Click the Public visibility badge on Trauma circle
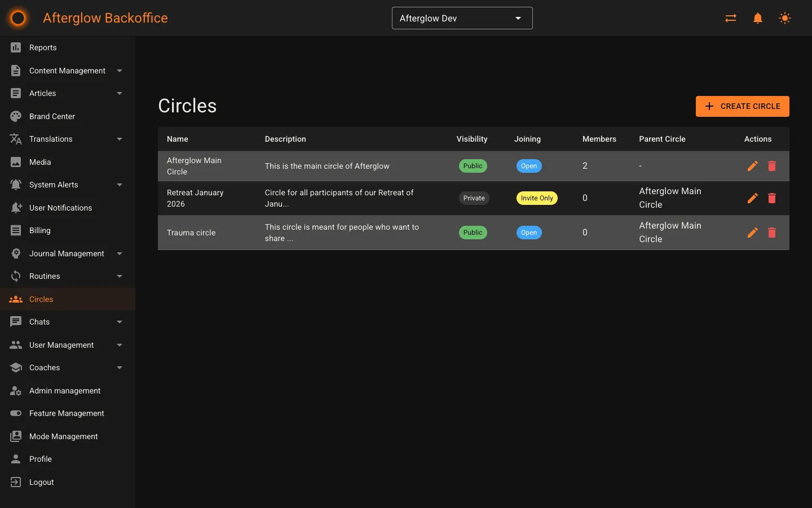The height and width of the screenshot is (508, 812). click(x=473, y=233)
